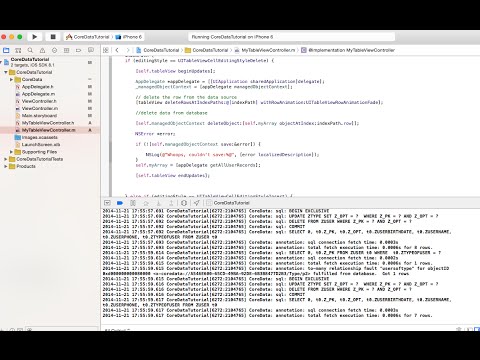Image resolution: width=480 pixels, height=360 pixels.
Task: Toggle breakpoints activation in debug bar
Action: [x=120, y=203]
